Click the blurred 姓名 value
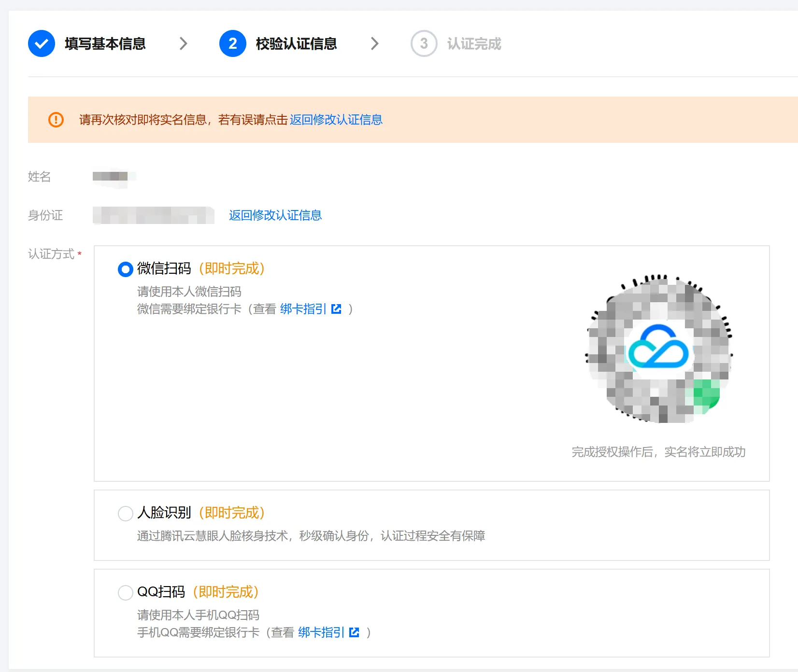Image resolution: width=798 pixels, height=672 pixels. click(114, 177)
